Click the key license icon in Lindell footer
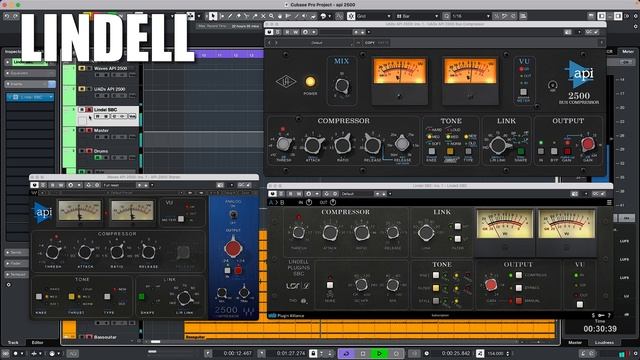Image resolution: width=640 pixels, height=360 pixels. (601, 316)
